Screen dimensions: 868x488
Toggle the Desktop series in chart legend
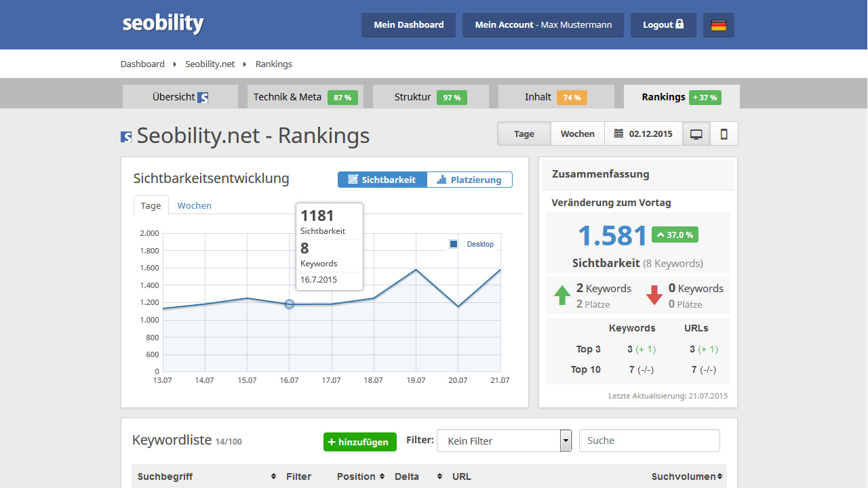pos(472,244)
